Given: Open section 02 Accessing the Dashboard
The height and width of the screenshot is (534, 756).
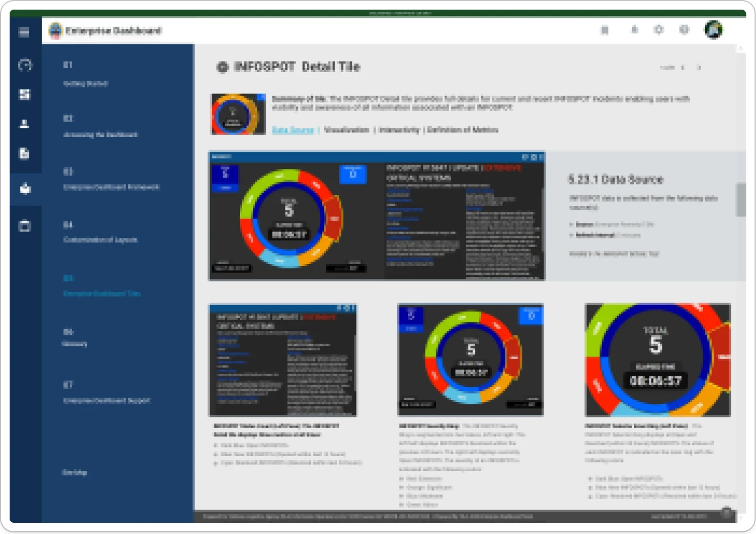Looking at the screenshot, I should pos(101,126).
